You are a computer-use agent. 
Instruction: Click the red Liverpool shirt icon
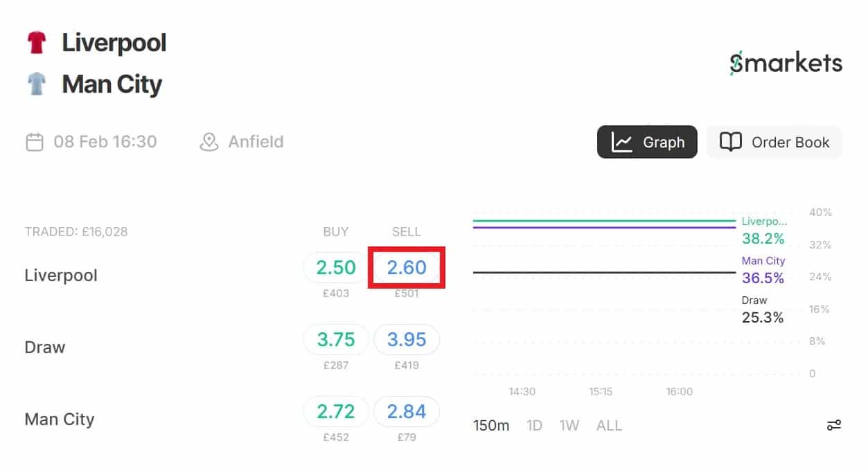tap(36, 43)
